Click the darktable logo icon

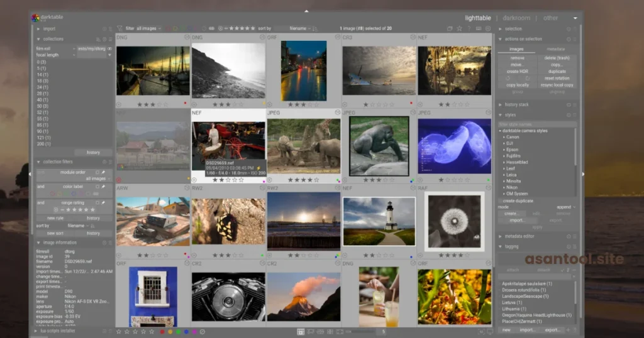pyautogui.click(x=35, y=18)
